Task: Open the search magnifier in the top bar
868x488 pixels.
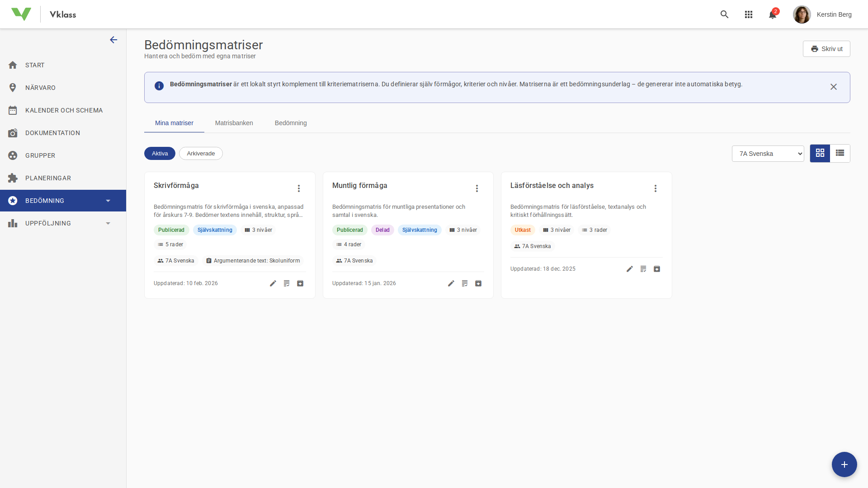Action: click(x=725, y=14)
